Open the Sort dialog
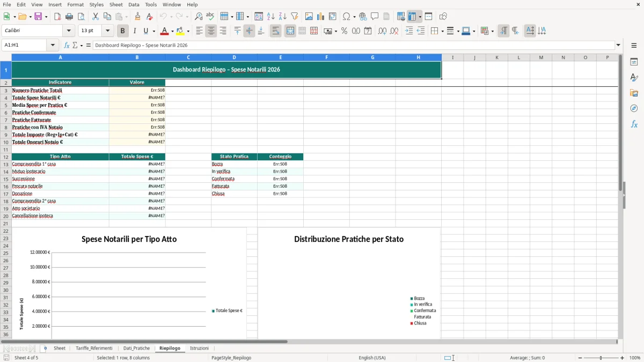The width and height of the screenshot is (644, 362). [x=259, y=17]
